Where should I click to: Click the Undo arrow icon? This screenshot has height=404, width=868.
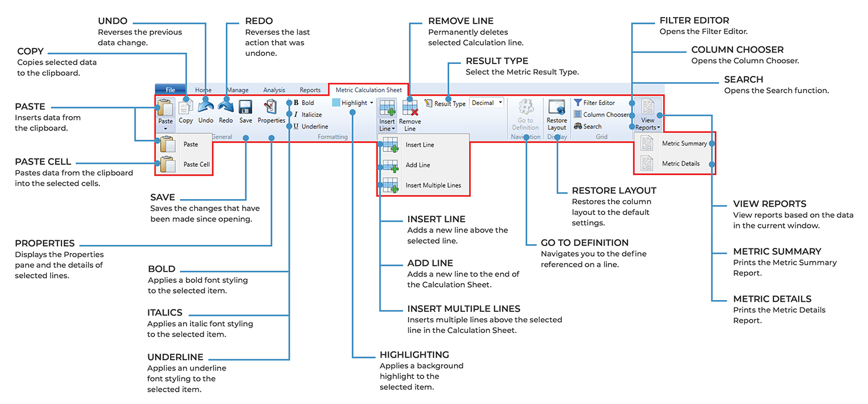tap(206, 106)
